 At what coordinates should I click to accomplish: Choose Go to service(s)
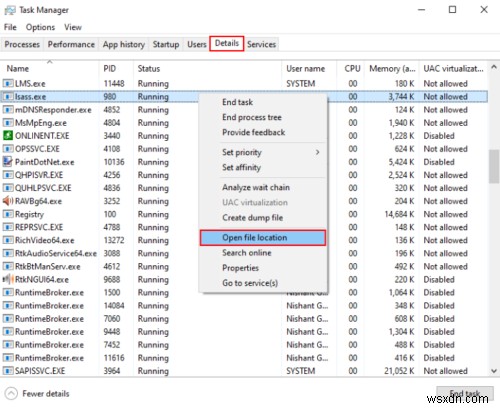tap(263, 283)
